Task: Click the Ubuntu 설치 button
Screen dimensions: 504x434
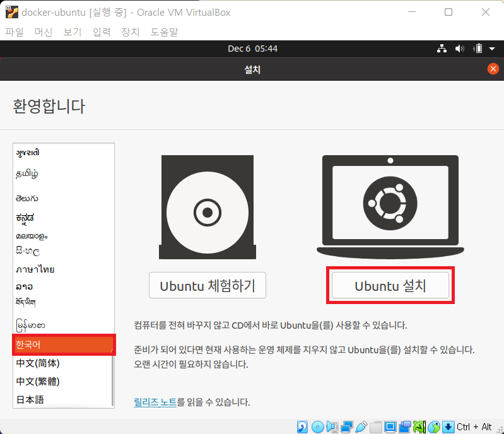Action: 390,286
